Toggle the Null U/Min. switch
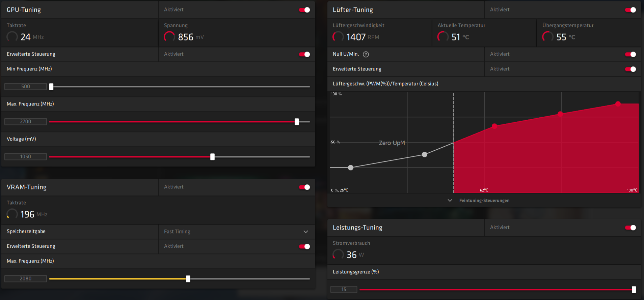 point(630,54)
